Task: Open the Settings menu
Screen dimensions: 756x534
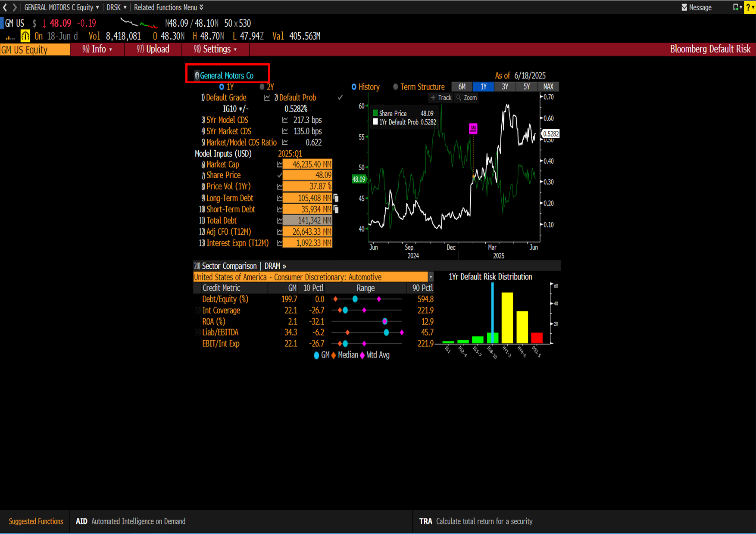Action: click(216, 49)
